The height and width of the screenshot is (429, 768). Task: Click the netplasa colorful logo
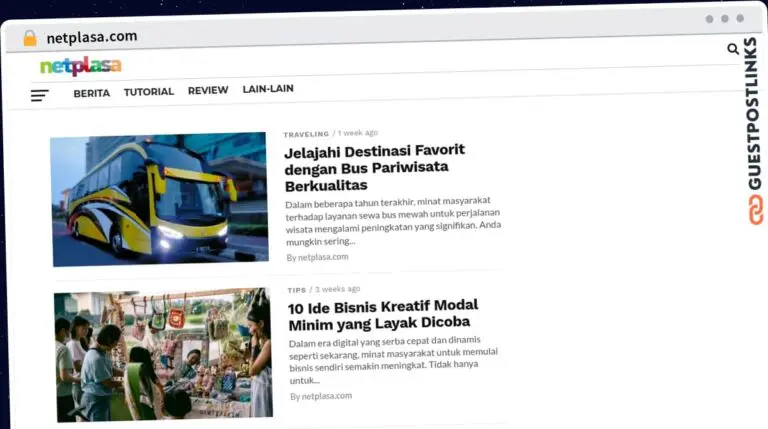(80, 67)
